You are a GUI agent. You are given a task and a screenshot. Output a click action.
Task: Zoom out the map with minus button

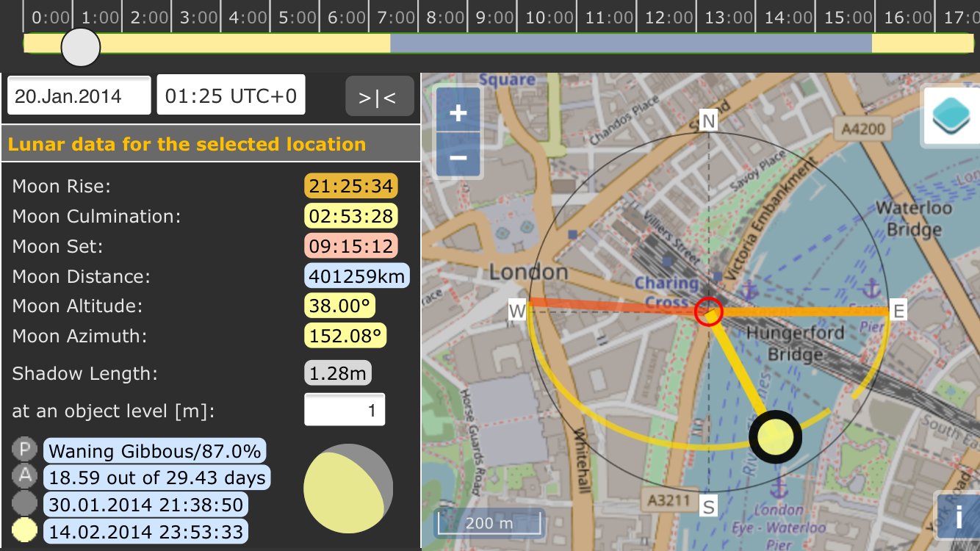tap(458, 156)
